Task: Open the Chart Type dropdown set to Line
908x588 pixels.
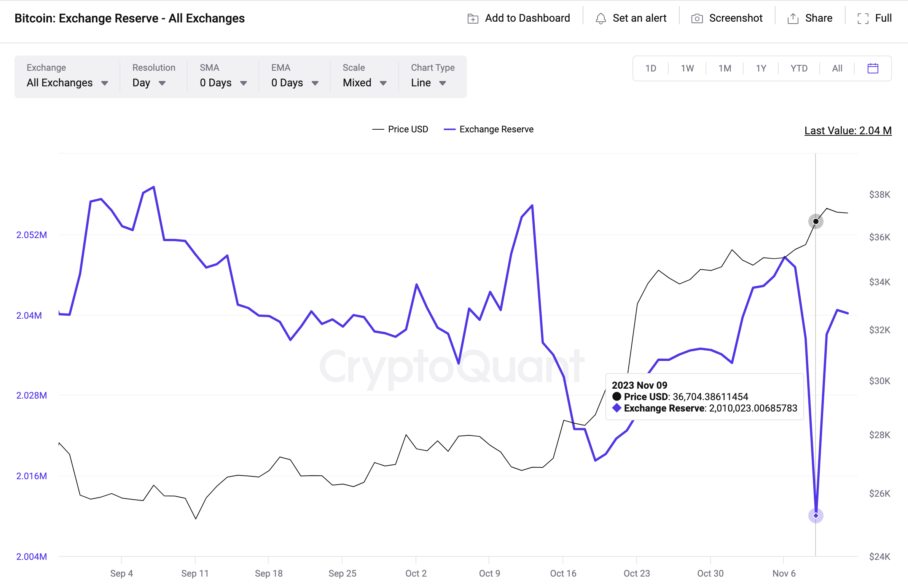Action: click(x=433, y=76)
